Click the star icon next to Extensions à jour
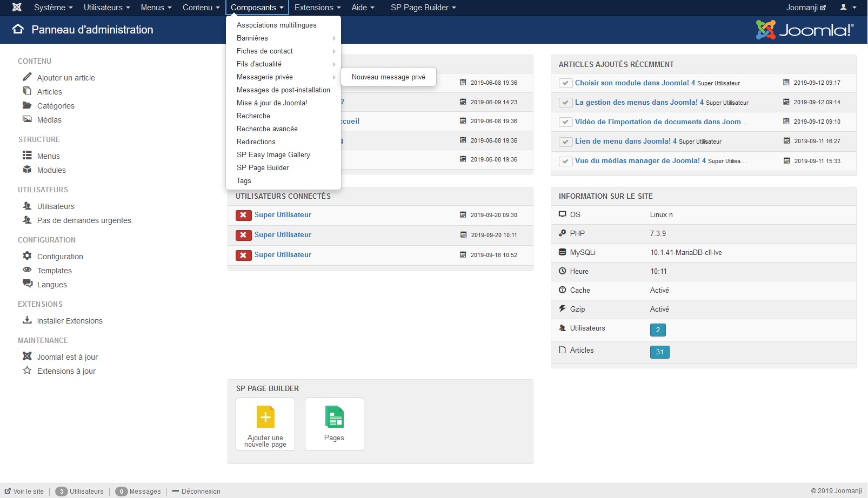 [27, 370]
